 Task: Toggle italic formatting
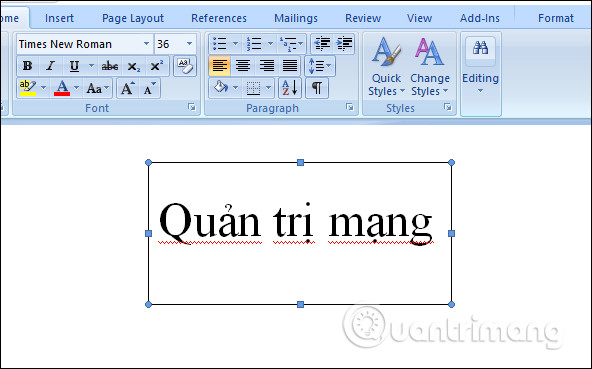51,66
